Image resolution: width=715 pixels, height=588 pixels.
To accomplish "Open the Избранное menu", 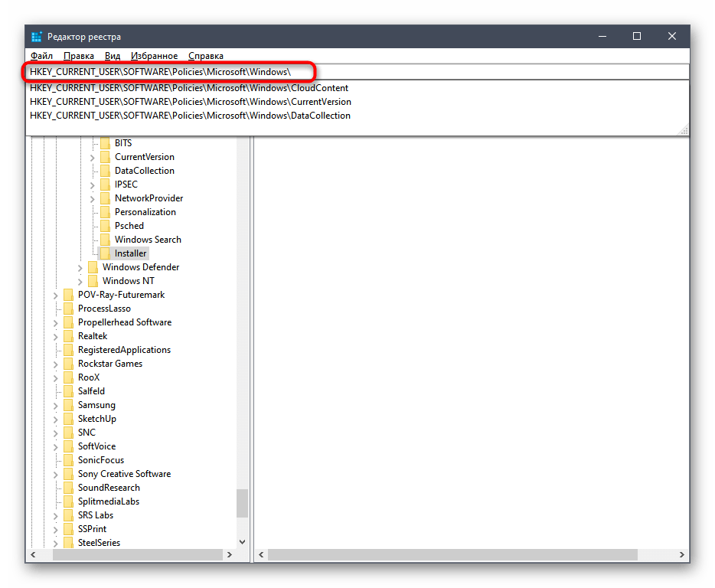I will tap(154, 56).
